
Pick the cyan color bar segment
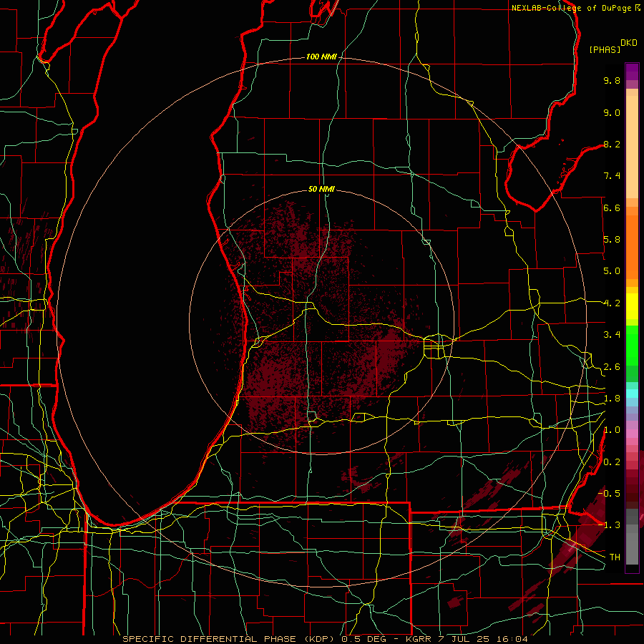coord(632,394)
